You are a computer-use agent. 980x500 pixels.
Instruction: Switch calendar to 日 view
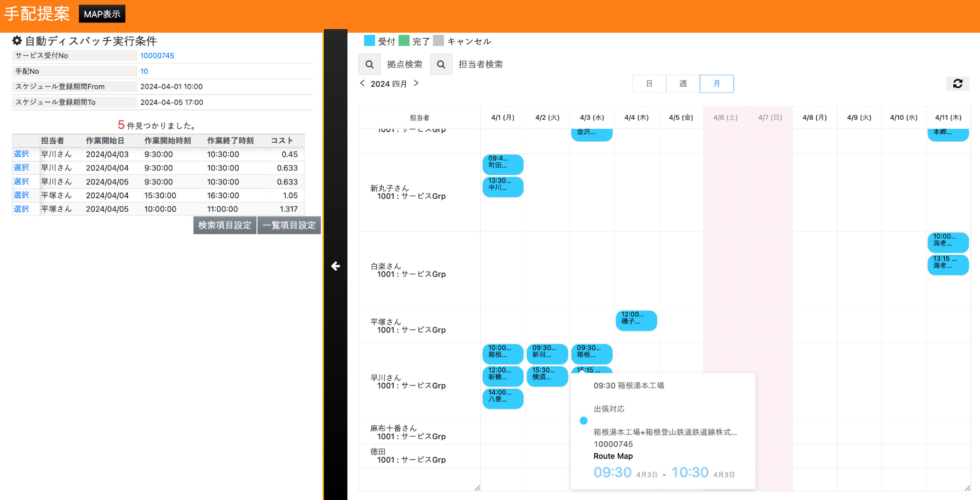(649, 84)
